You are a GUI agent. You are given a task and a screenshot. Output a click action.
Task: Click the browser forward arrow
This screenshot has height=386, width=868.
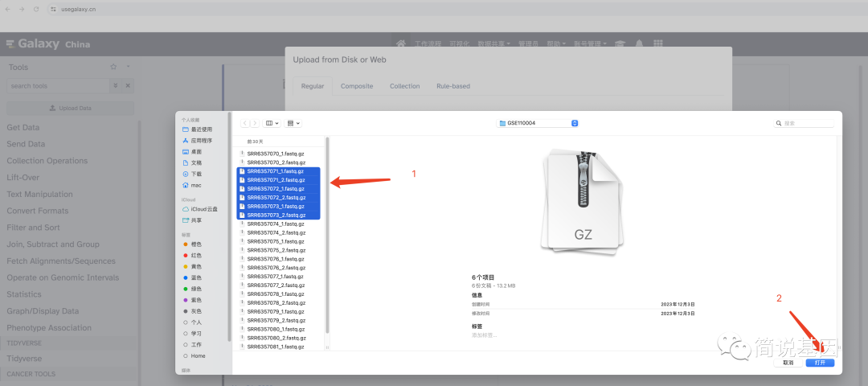[x=23, y=9]
